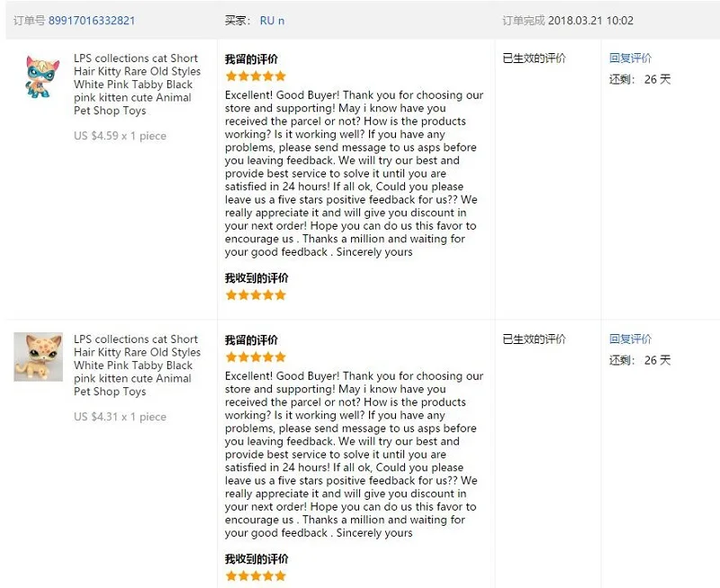Viewport: 720px width, 588px height.
Task: Click second item's 我收到的评价 star rating
Action: tap(256, 575)
